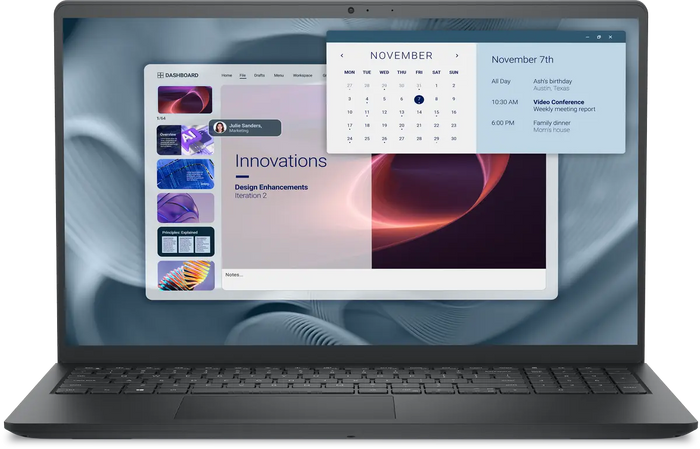
Task: Click Julie Sanders profile avatar
Action: point(220,128)
